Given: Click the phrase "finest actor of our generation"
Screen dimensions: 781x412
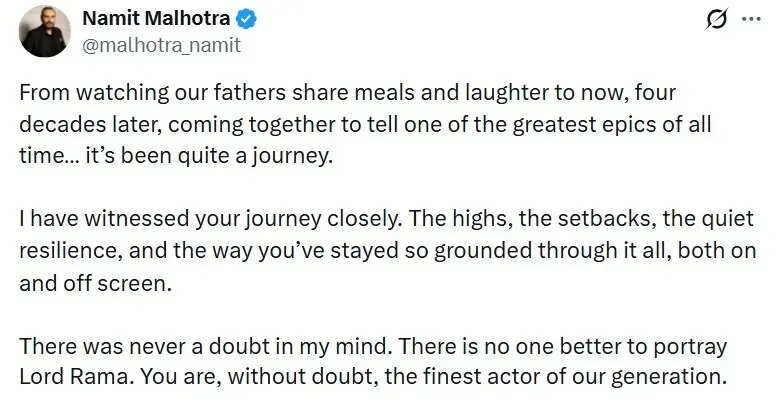Looking at the screenshot, I should [x=571, y=377].
